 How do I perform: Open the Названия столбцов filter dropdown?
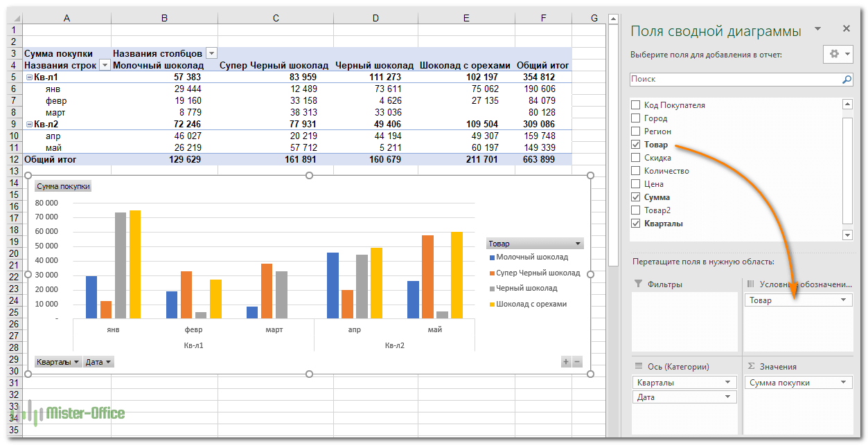coord(211,53)
